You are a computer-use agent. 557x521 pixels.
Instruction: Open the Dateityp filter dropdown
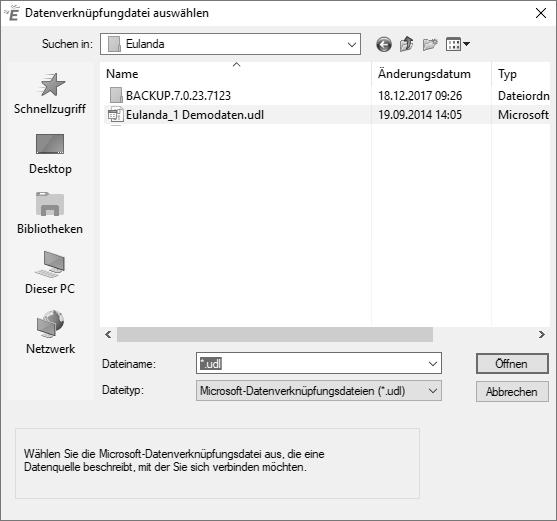(319, 391)
